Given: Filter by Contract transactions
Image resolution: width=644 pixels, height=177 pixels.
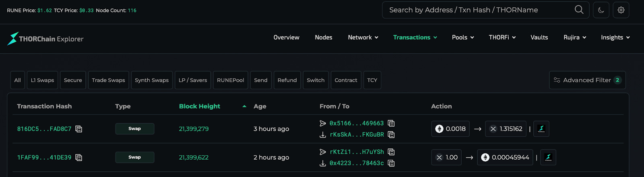Looking at the screenshot, I should tap(346, 80).
